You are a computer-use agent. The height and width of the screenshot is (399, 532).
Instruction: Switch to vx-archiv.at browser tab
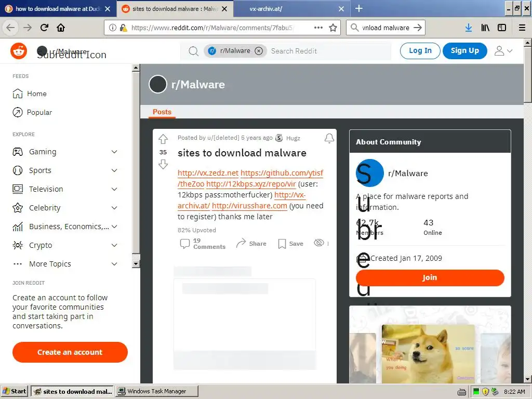click(265, 9)
